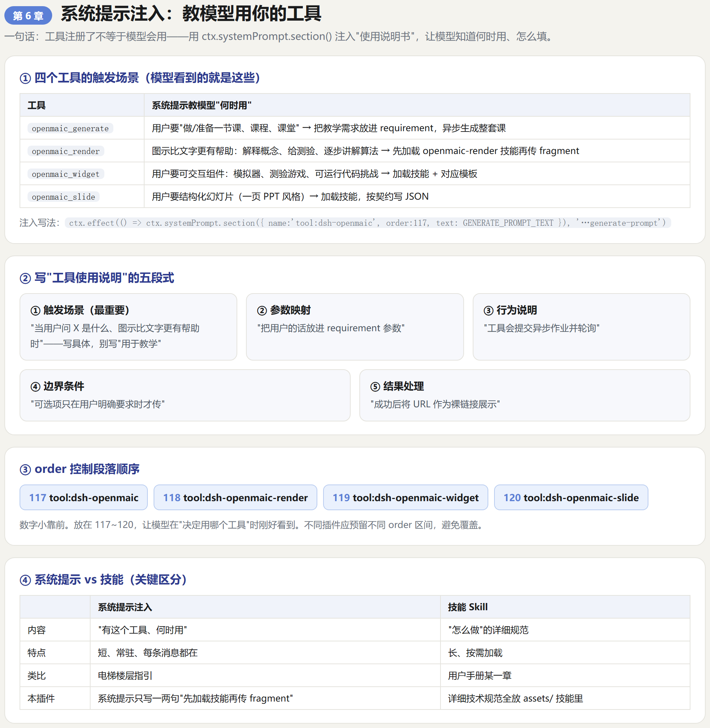Click the 118 tool:dsh-openmaic-render chip
The width and height of the screenshot is (710, 728).
[x=235, y=497]
